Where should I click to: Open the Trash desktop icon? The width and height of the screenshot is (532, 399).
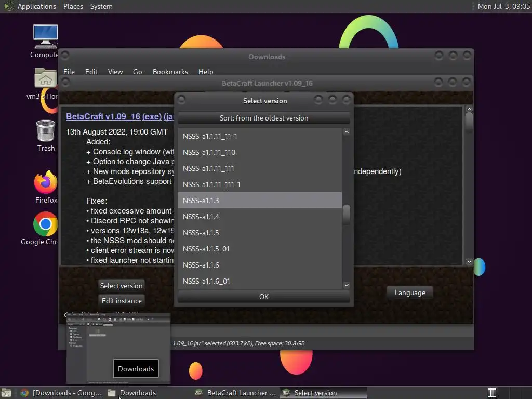46,131
